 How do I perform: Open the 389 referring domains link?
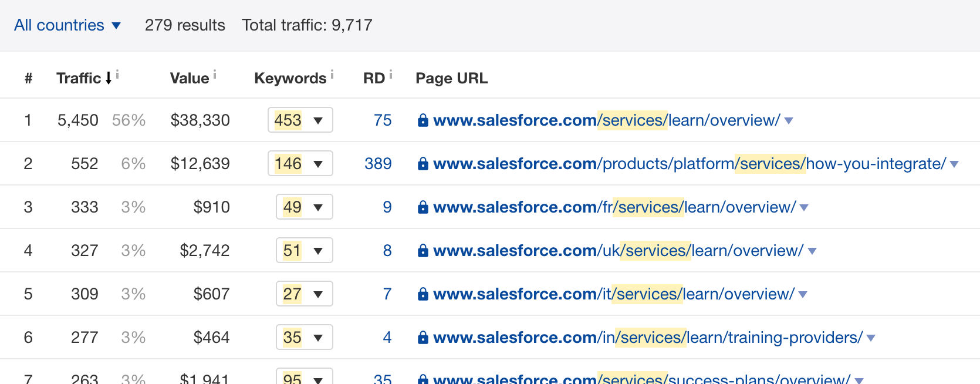pos(378,164)
